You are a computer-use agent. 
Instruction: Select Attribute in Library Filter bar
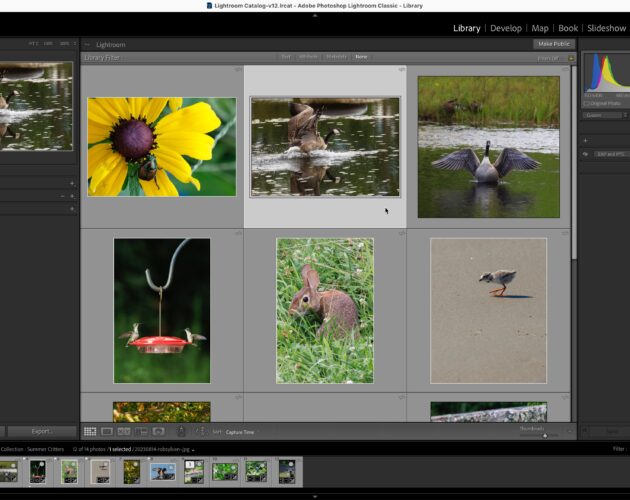(x=308, y=57)
